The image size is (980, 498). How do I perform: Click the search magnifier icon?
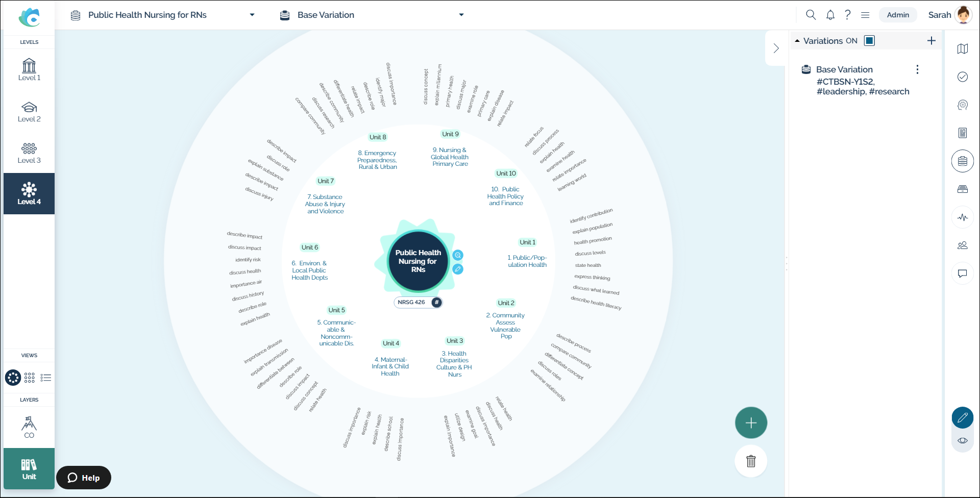point(811,15)
